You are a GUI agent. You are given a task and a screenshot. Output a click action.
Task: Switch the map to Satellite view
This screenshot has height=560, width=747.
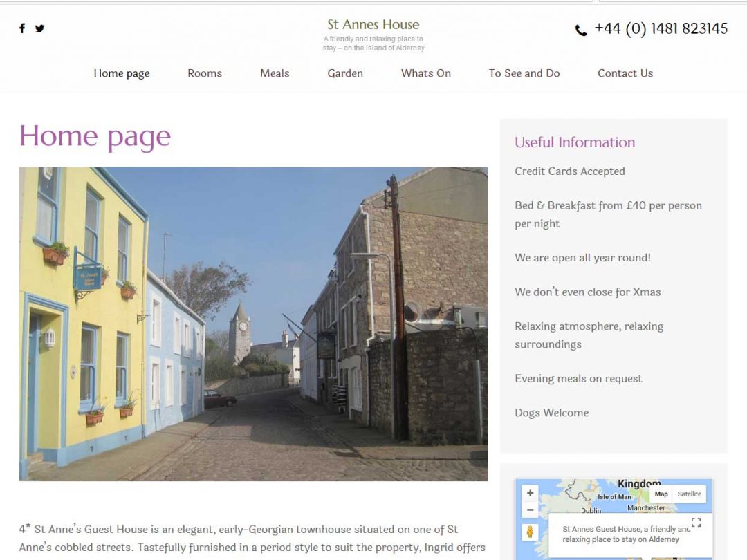[x=689, y=494]
